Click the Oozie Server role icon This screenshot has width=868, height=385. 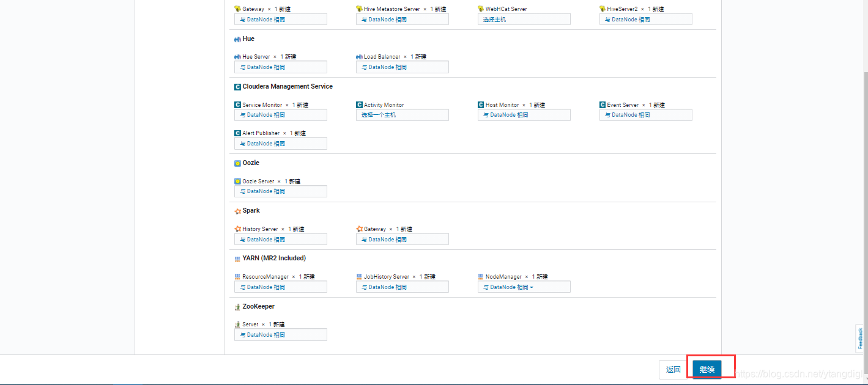click(x=237, y=182)
